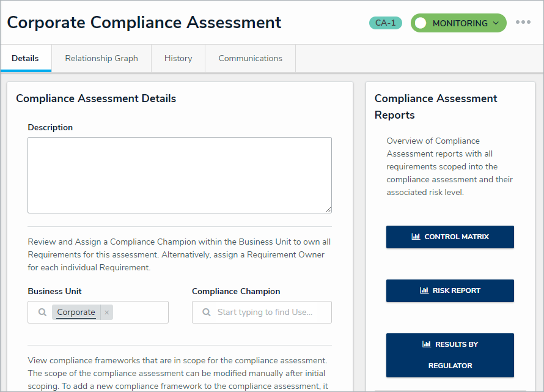The image size is (544, 392).
Task: Expand the Monitoring status dropdown
Action: (496, 23)
